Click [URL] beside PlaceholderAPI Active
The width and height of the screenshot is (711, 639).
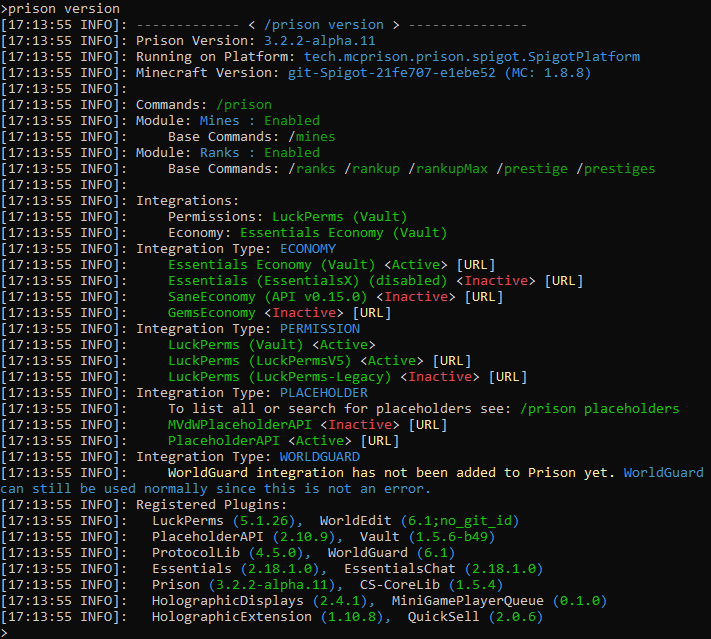(380, 441)
